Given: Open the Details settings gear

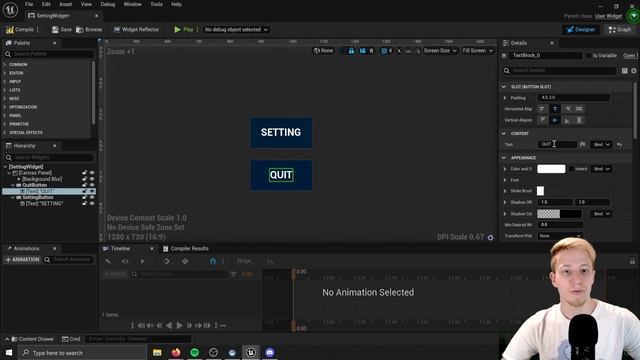Looking at the screenshot, I should click(633, 71).
